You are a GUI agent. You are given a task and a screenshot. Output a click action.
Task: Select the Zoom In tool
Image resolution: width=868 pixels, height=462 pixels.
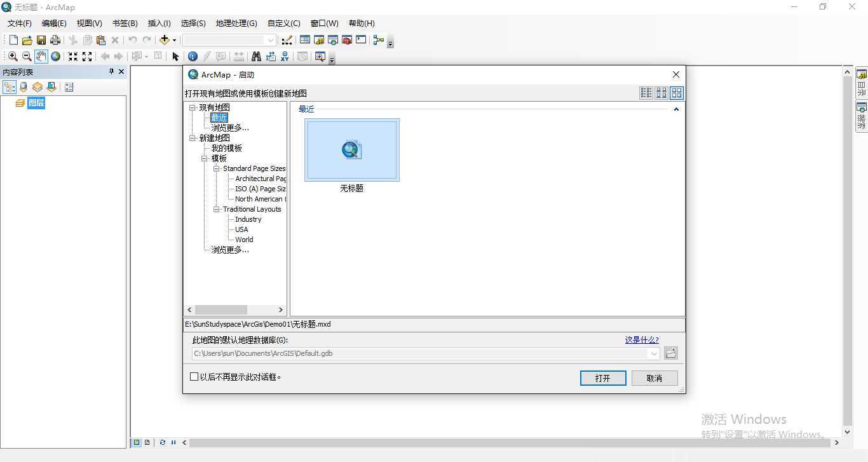[13, 57]
